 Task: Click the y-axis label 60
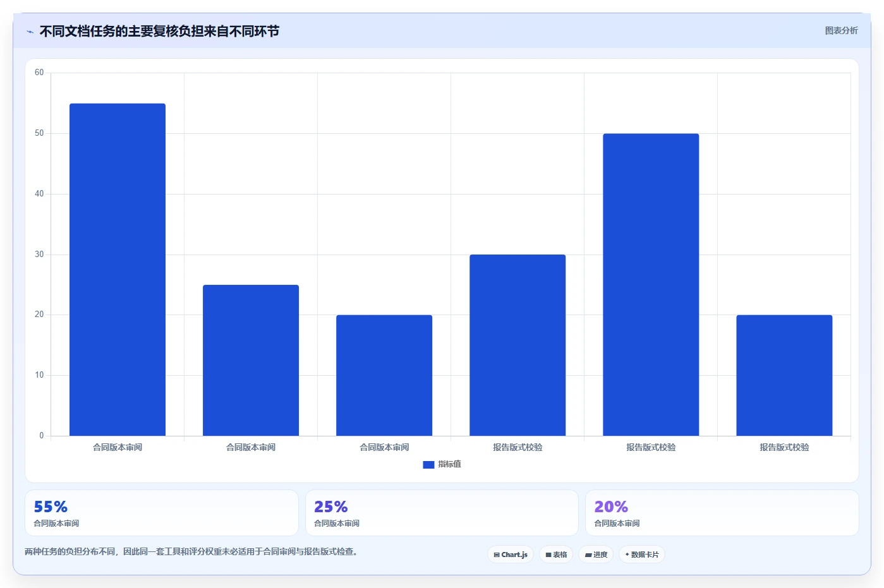tap(39, 73)
